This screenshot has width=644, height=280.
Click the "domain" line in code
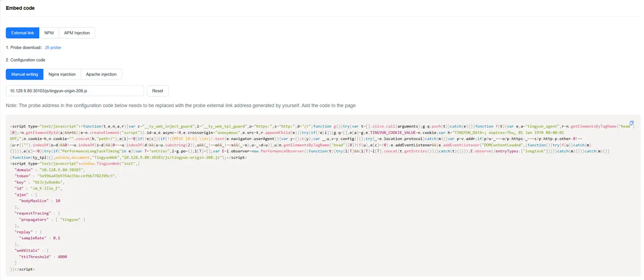[x=49, y=170]
